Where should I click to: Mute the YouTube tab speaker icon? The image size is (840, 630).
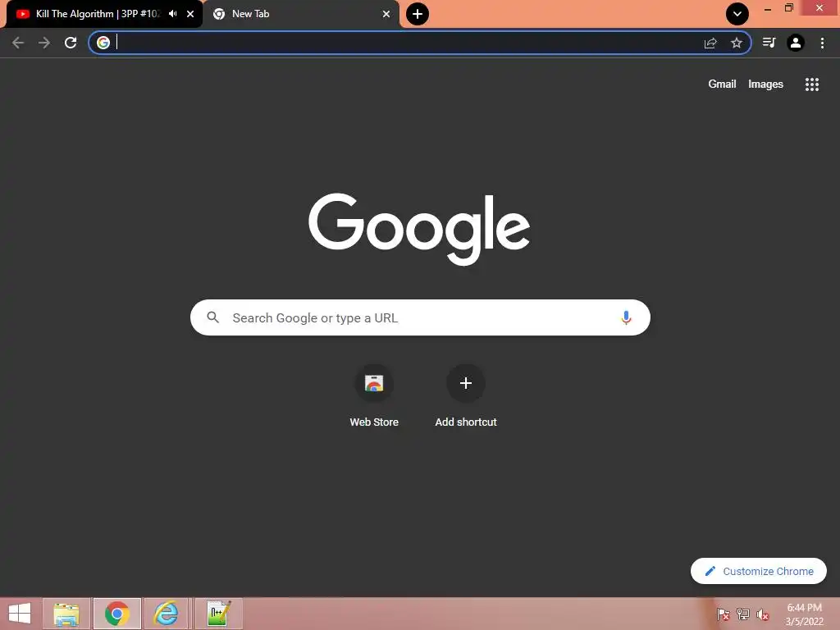172,14
